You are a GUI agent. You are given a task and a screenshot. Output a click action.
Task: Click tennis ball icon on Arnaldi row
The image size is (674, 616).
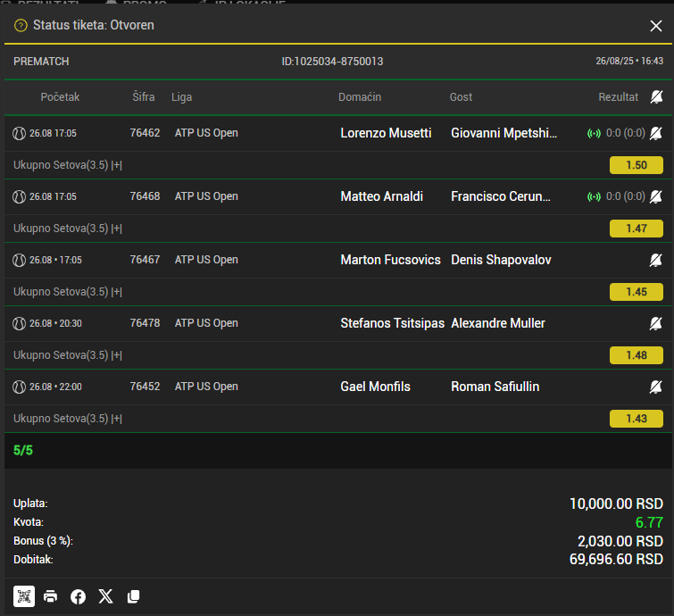tap(19, 197)
